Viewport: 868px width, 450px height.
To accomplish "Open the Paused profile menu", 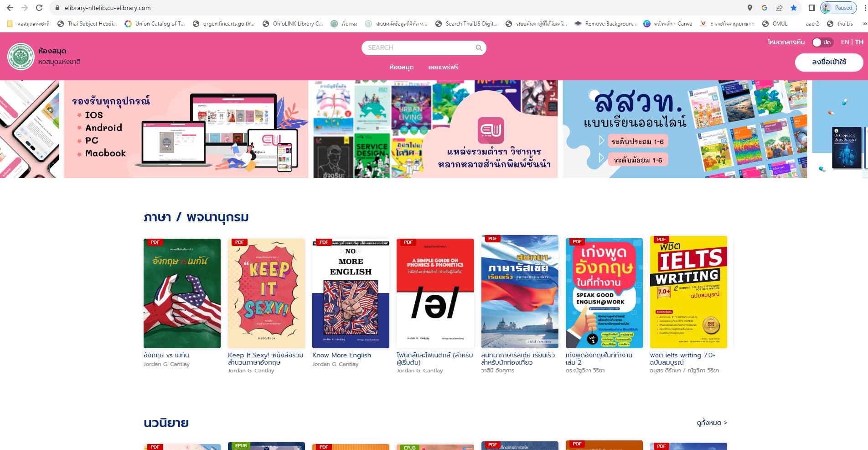I will [839, 8].
